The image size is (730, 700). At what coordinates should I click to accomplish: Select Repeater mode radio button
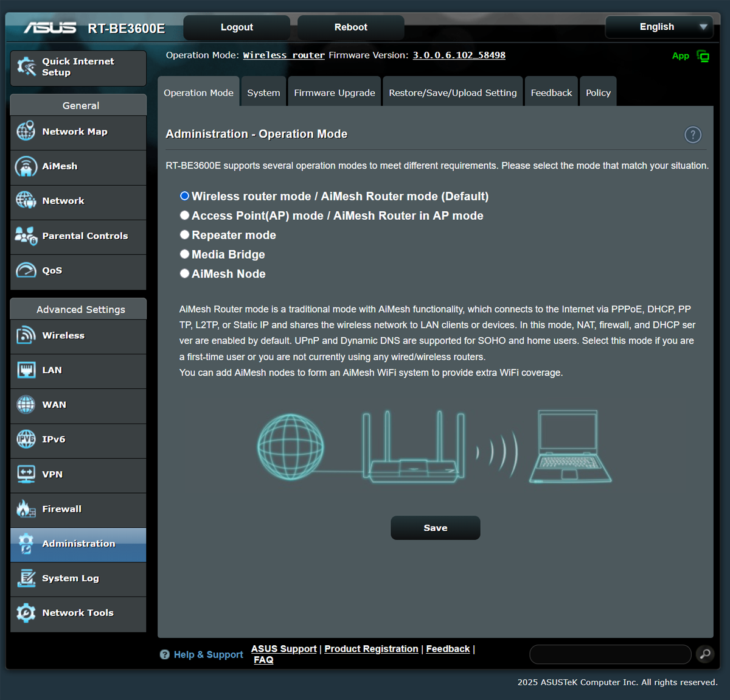point(184,234)
